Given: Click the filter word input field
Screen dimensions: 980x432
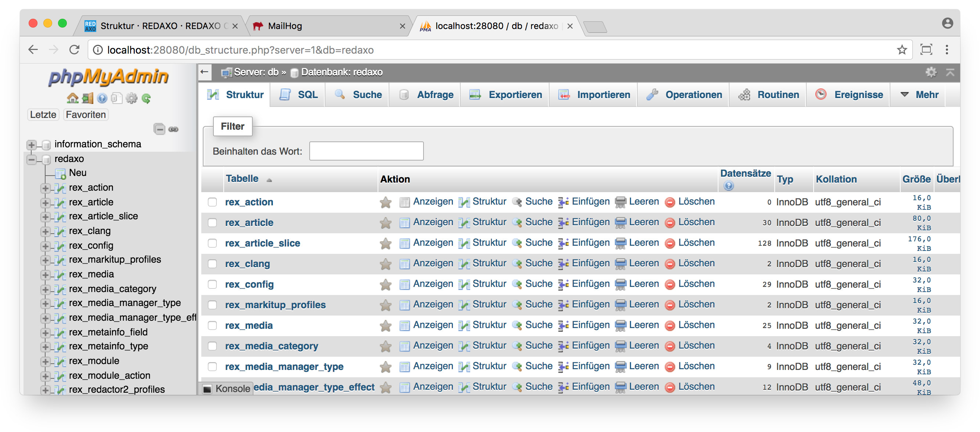Looking at the screenshot, I should click(366, 151).
